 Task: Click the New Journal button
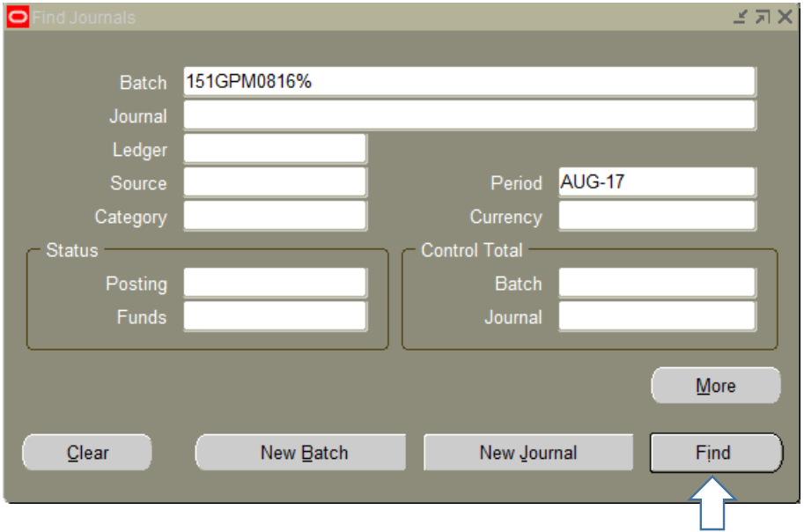528,453
